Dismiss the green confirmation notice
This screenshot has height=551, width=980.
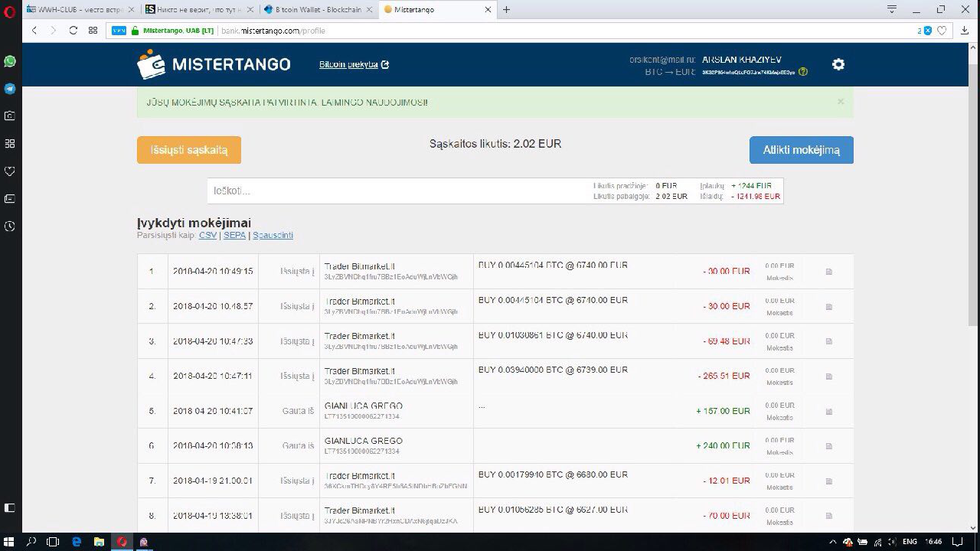(840, 101)
